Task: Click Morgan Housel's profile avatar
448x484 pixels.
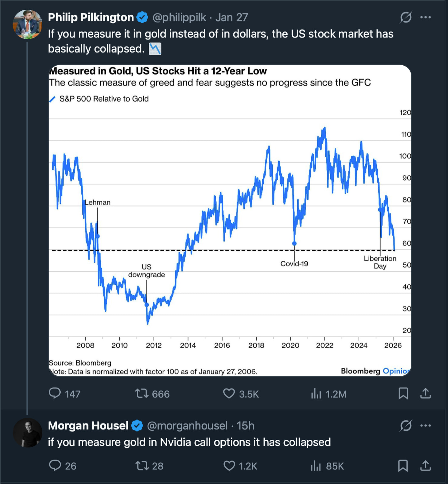Action: click(27, 433)
